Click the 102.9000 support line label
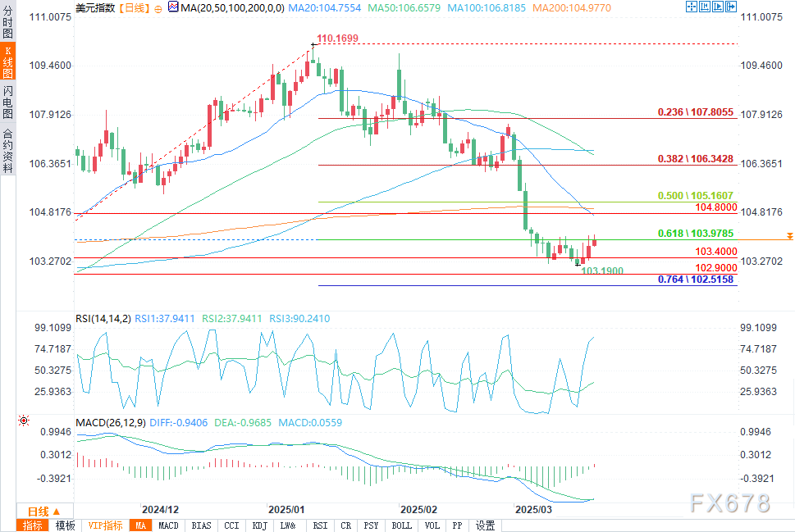Image resolution: width=795 pixels, height=532 pixels. (716, 268)
